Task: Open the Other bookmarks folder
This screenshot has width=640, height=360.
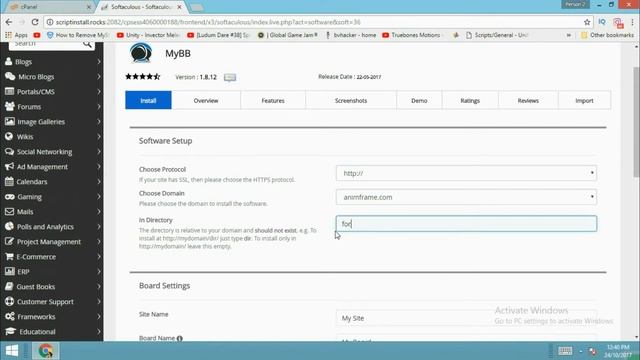Action: pyautogui.click(x=607, y=35)
